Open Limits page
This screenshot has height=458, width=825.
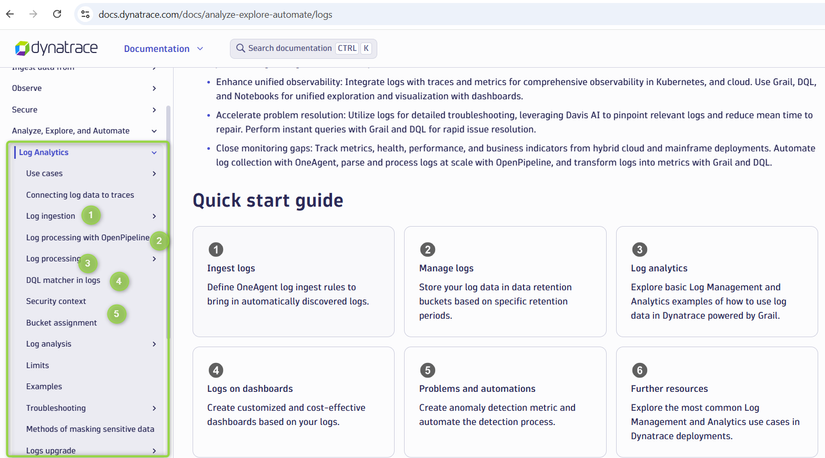tap(37, 365)
